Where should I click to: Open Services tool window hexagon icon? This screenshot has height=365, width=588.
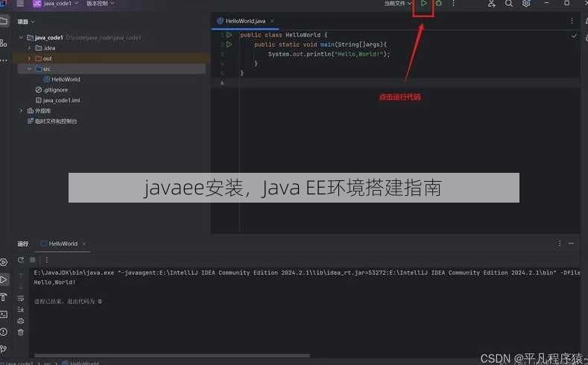4,262
